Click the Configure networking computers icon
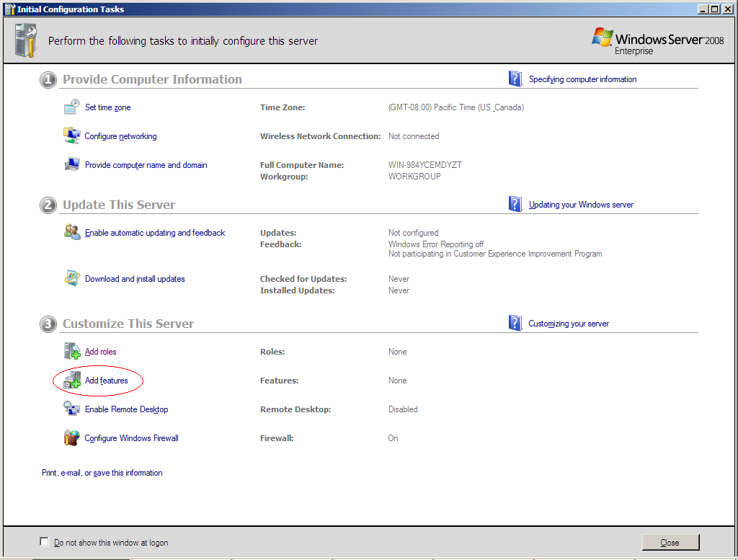 [71, 135]
